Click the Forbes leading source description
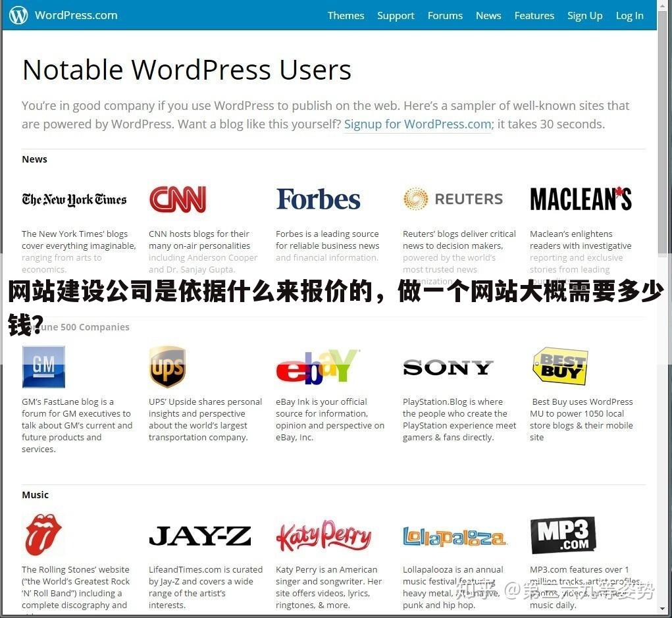 (327, 245)
